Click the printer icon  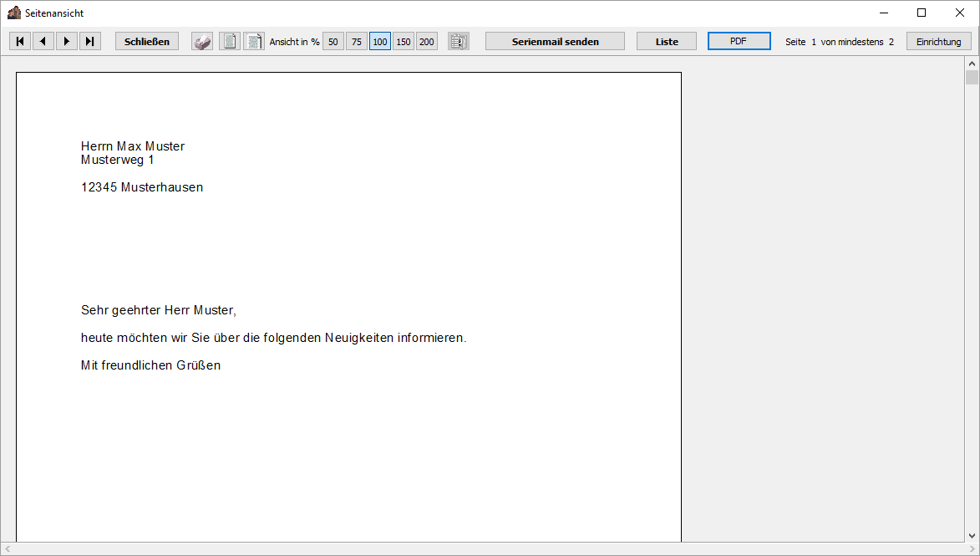pos(202,41)
